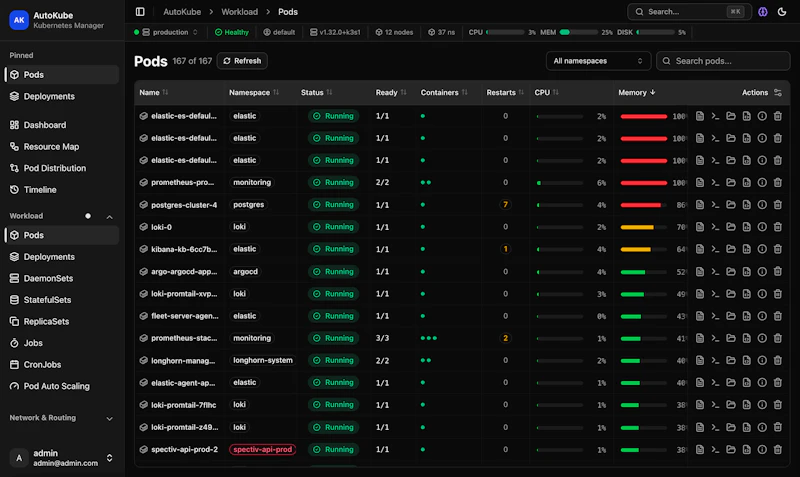Open terminal for loki-0 pod

(715, 227)
